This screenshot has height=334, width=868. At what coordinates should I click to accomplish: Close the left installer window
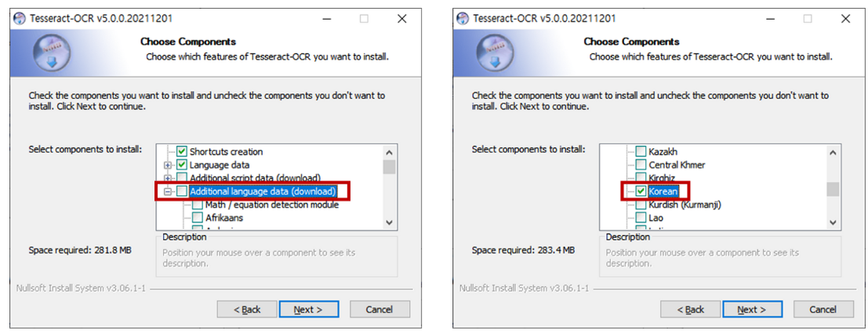(402, 18)
